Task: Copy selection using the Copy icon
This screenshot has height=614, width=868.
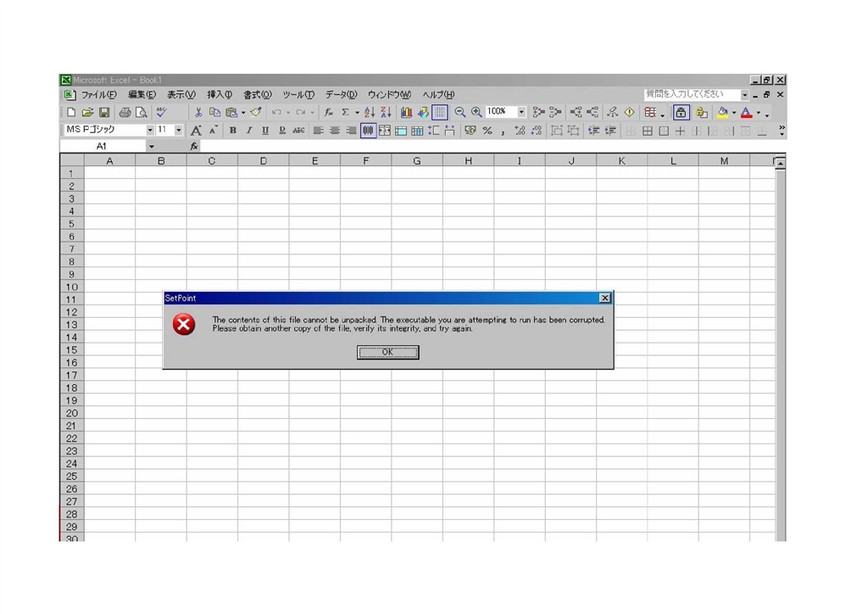Action: pos(214,113)
